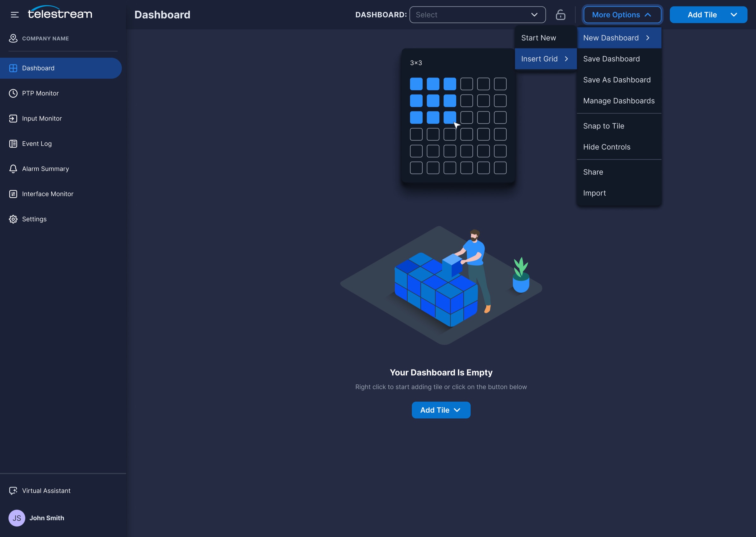Click Share in More Options menu

click(619, 172)
